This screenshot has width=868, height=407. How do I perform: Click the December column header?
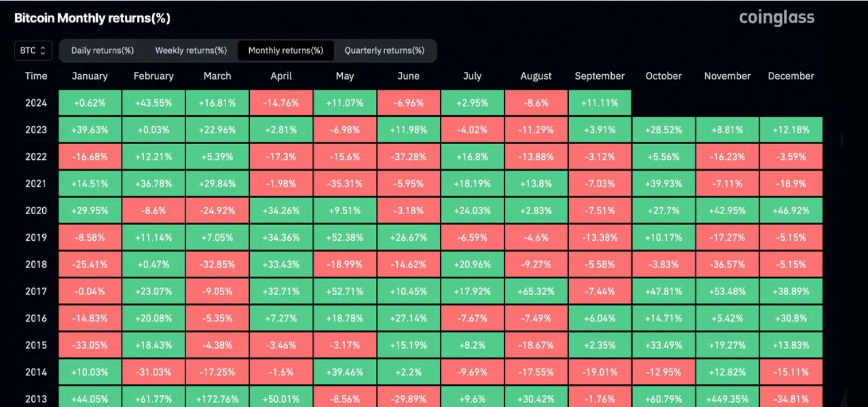791,76
